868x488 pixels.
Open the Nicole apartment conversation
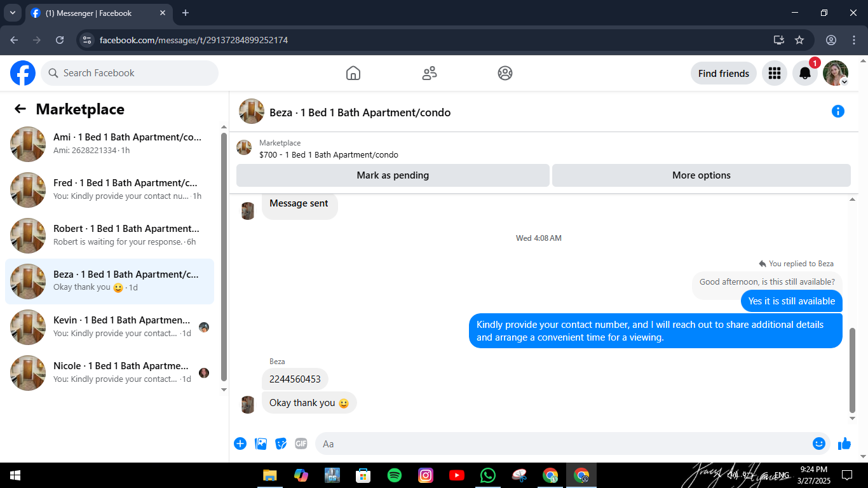click(x=109, y=373)
